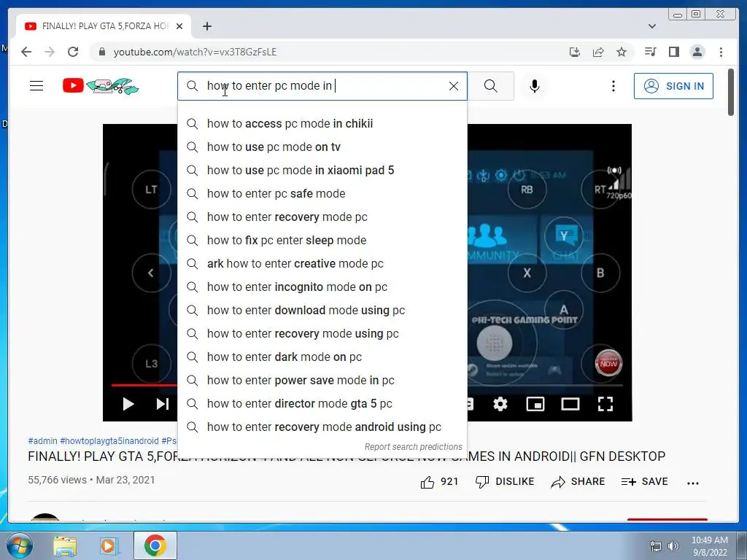The height and width of the screenshot is (560, 747).
Task: Enable miniplayer mode
Action: [x=535, y=404]
